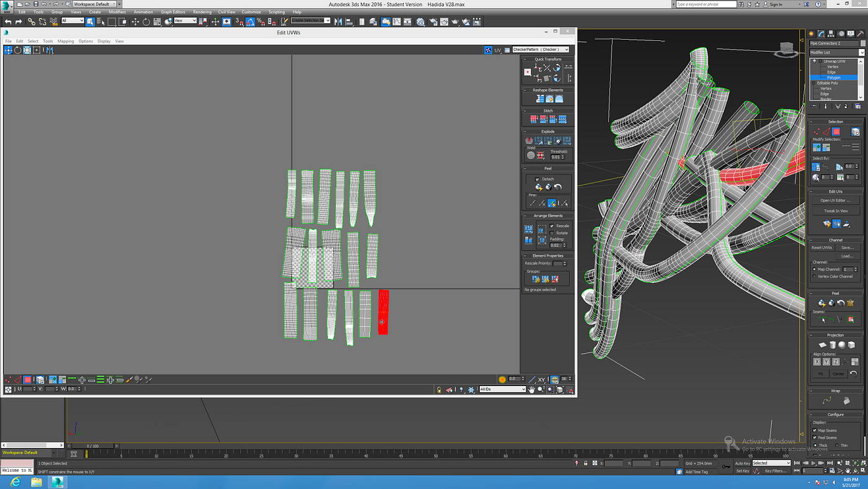Click the Open UV Editor button
The width and height of the screenshot is (868, 489).
(x=836, y=200)
